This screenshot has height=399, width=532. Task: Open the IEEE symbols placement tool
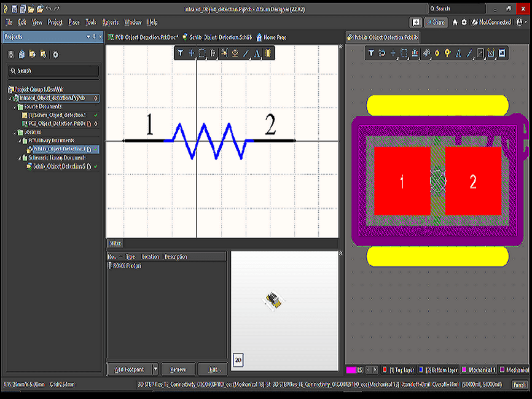click(x=235, y=53)
